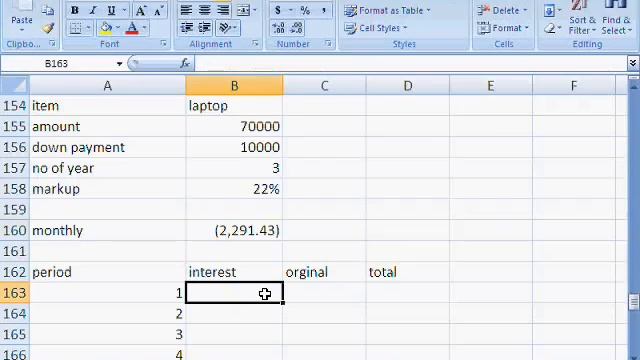This screenshot has width=640, height=360.
Task: Open the Format as Table menu
Action: (387, 11)
